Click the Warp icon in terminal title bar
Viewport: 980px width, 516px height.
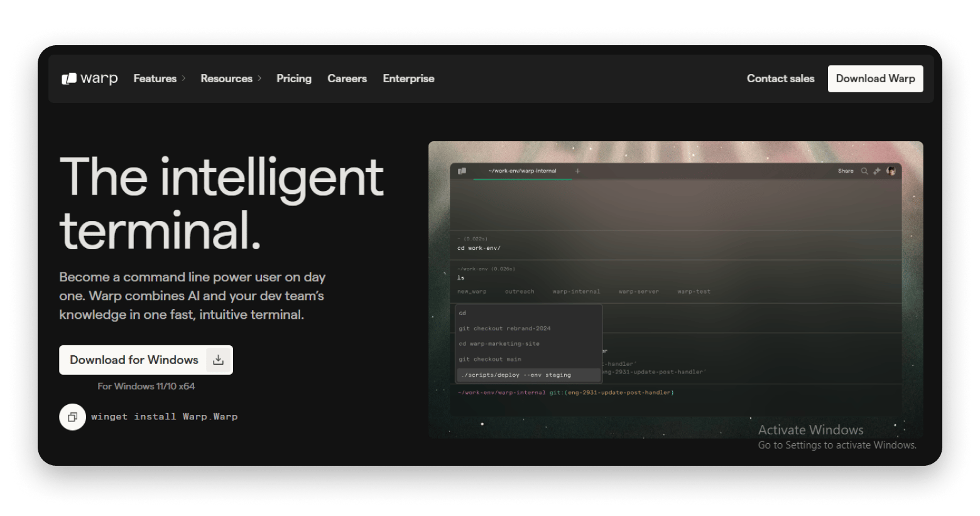point(462,171)
